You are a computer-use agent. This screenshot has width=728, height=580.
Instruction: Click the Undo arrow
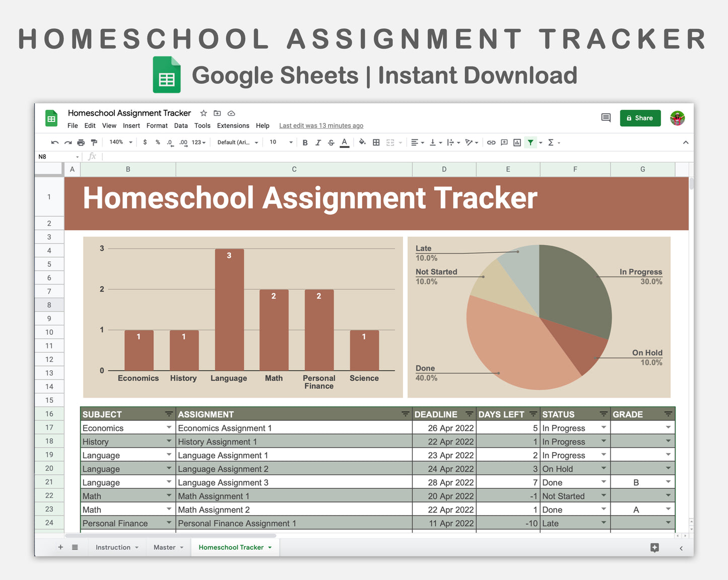[54, 142]
